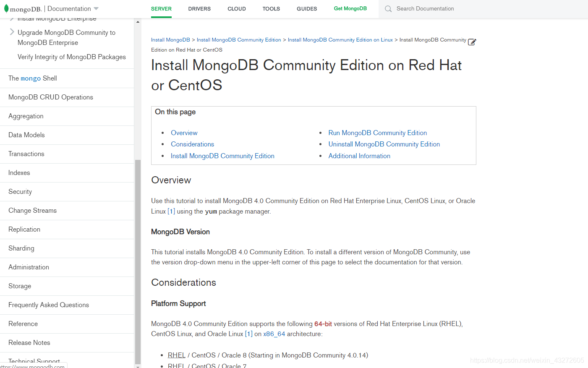
Task: Click the Get MongoDB link
Action: point(350,8)
